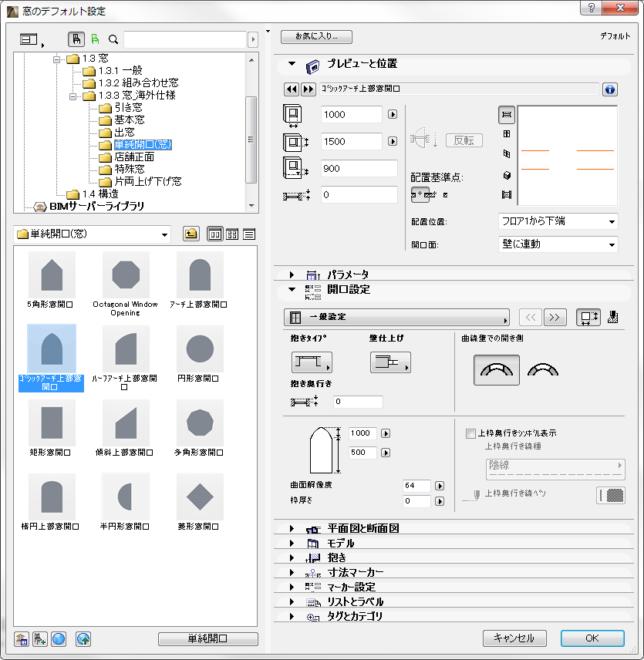Select the 1.4 structure folder
The width and height of the screenshot is (644, 660).
[x=100, y=194]
